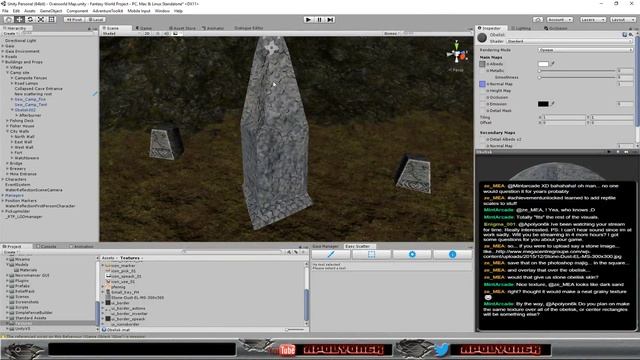
Task: Click the Tiling X input field
Action: (564, 117)
